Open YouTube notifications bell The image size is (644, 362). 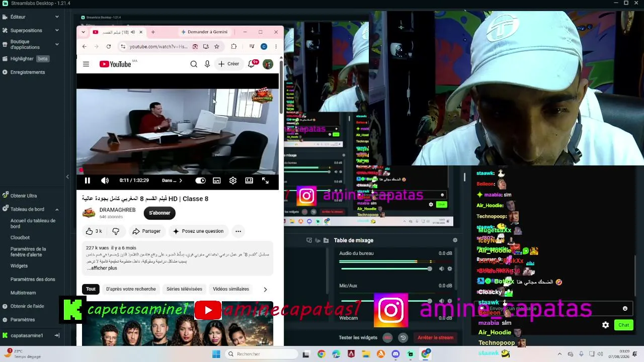click(x=251, y=64)
